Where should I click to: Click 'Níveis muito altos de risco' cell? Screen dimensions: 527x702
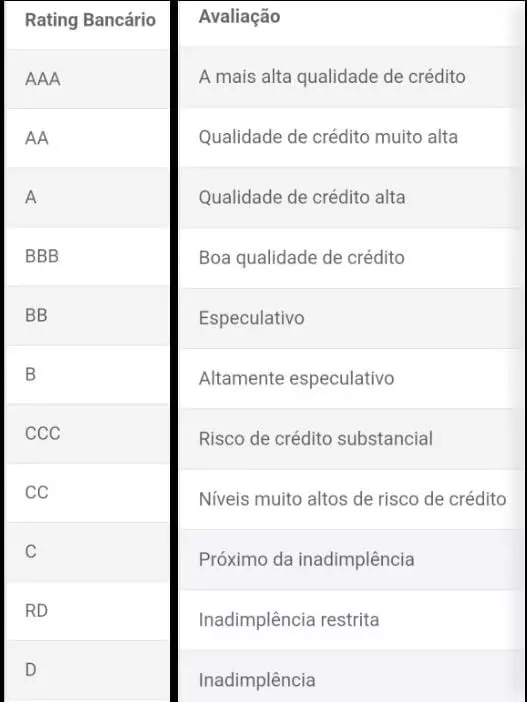click(x=352, y=499)
